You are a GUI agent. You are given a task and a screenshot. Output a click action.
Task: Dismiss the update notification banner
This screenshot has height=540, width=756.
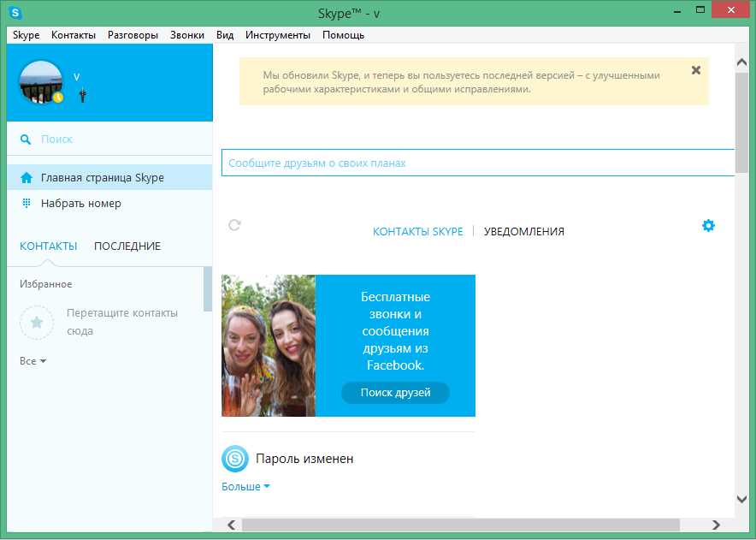coord(696,70)
